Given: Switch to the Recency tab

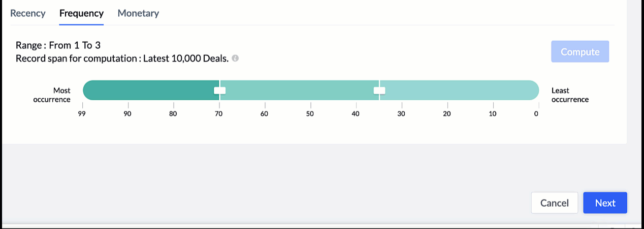Looking at the screenshot, I should click(x=28, y=13).
